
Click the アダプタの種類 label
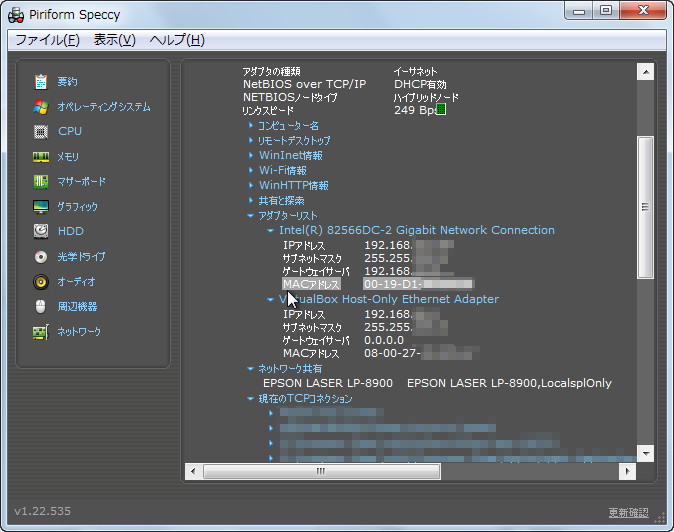pyautogui.click(x=271, y=71)
